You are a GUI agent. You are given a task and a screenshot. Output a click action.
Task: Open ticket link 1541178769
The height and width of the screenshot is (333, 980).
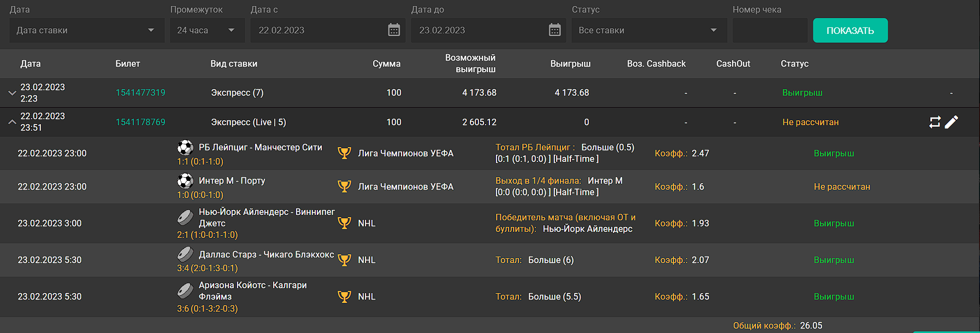140,122
